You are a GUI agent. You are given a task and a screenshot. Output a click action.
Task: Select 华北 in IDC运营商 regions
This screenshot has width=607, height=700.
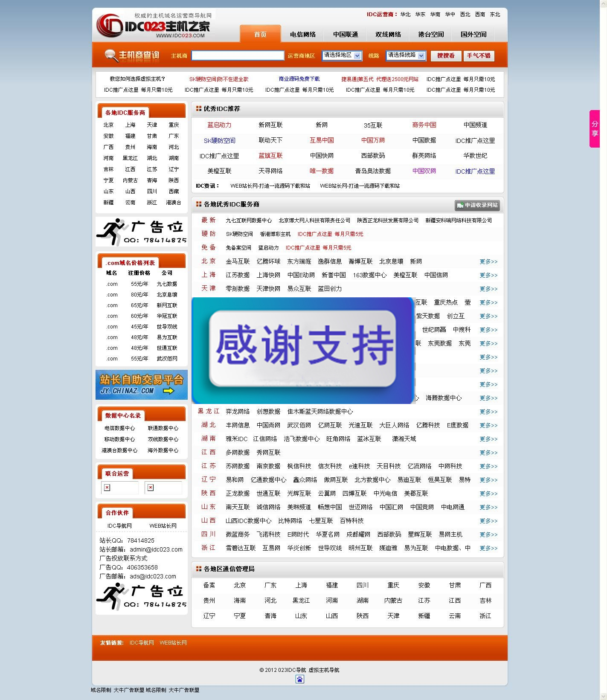tap(405, 15)
